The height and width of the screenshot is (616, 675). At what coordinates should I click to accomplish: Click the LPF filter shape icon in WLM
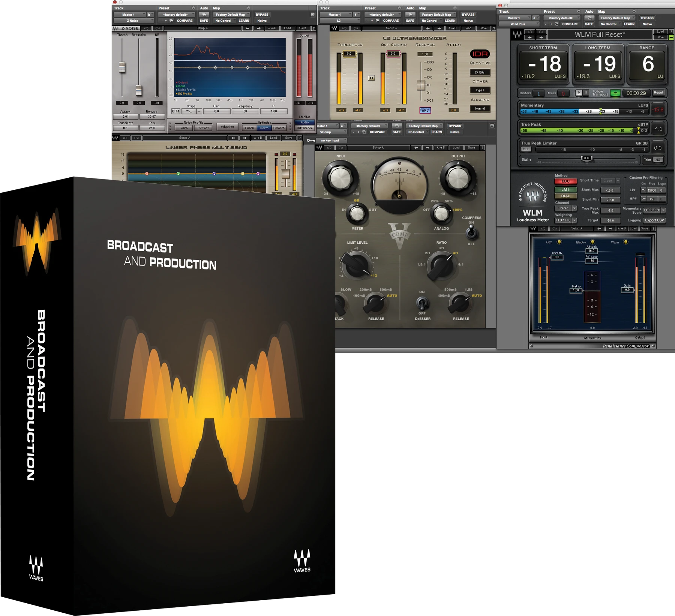tap(643, 190)
